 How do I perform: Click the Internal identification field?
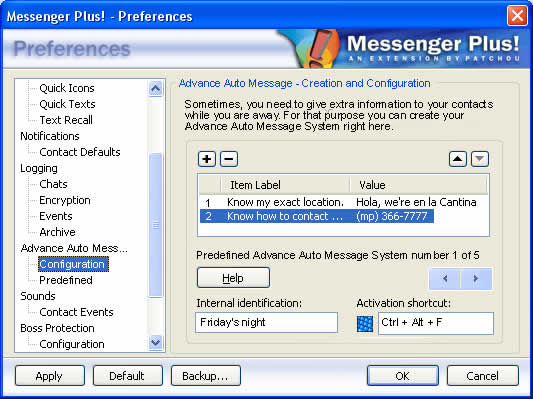click(x=266, y=322)
